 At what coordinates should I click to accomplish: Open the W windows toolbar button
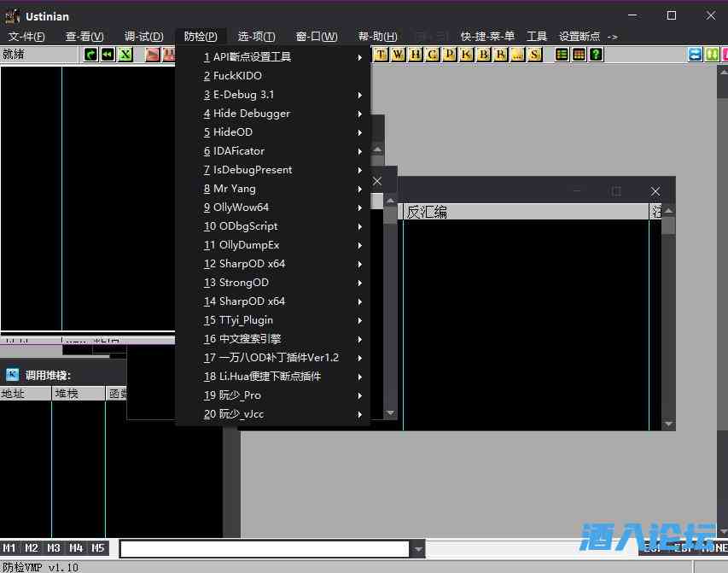tap(397, 55)
